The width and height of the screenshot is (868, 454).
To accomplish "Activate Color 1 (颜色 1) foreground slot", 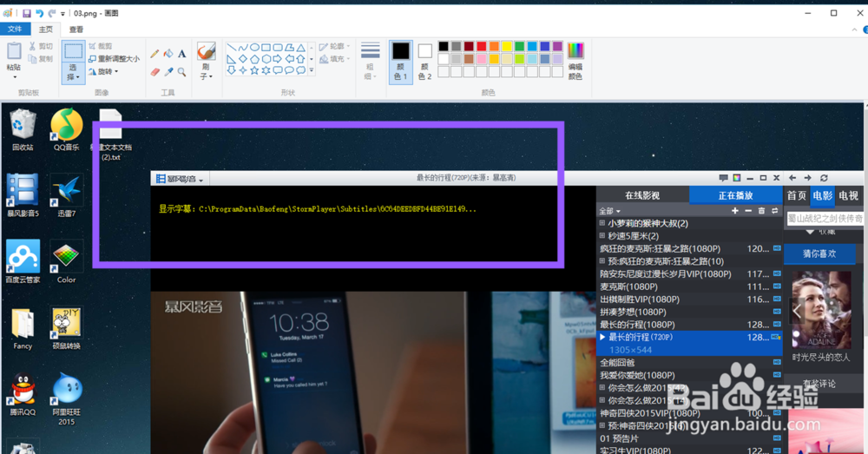I will [x=401, y=62].
